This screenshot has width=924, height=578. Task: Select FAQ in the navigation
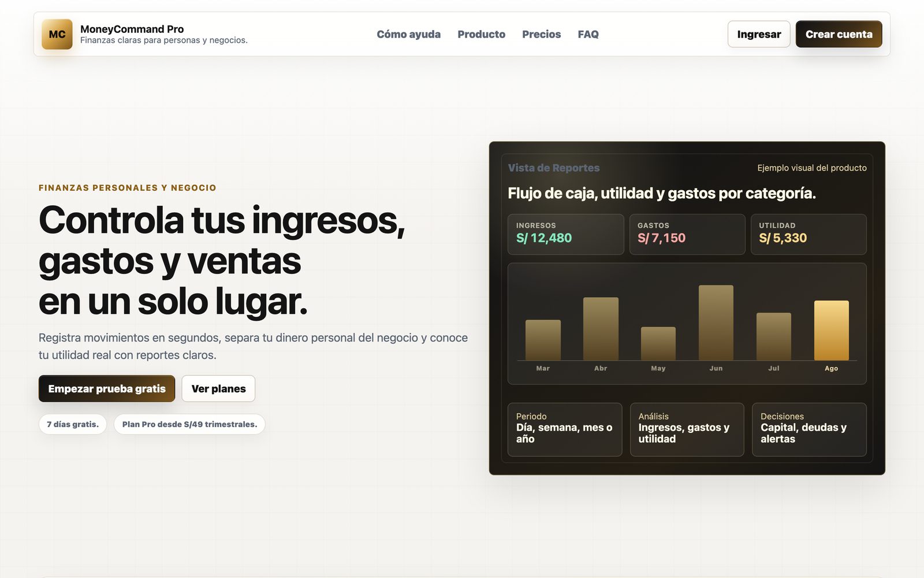[x=588, y=34]
